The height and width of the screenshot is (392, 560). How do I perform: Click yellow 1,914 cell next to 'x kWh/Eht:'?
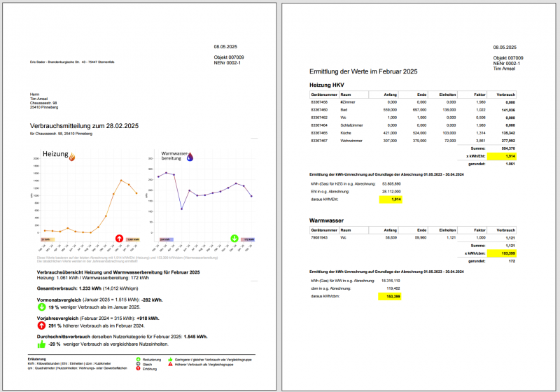502,156
